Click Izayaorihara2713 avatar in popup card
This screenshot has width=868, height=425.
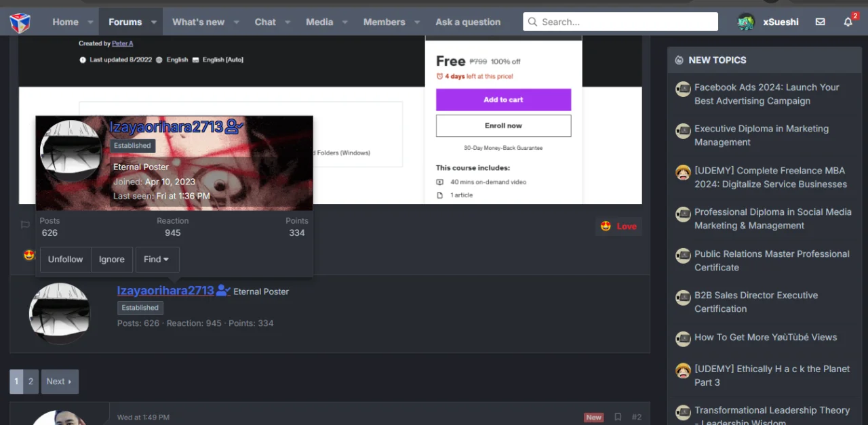pos(71,151)
